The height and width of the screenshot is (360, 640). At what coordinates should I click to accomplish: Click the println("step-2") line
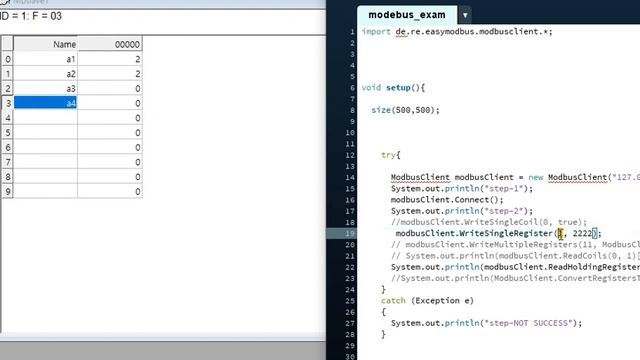point(462,211)
